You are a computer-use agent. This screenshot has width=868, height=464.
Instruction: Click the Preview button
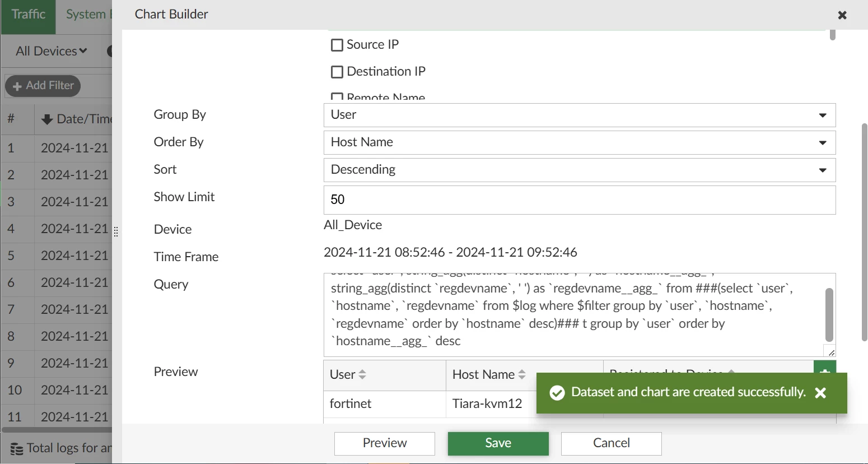[x=385, y=443]
